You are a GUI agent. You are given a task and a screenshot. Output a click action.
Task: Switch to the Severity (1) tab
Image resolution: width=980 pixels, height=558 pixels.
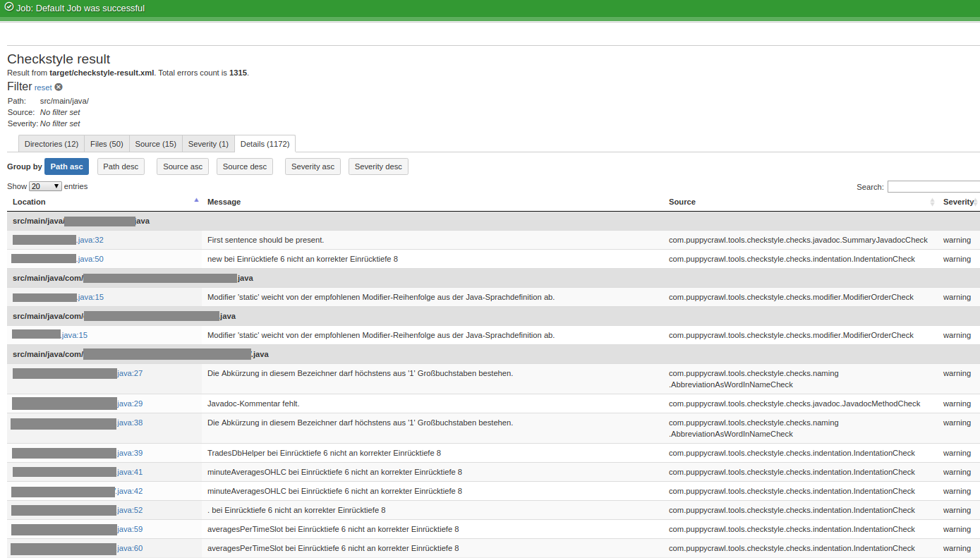208,144
